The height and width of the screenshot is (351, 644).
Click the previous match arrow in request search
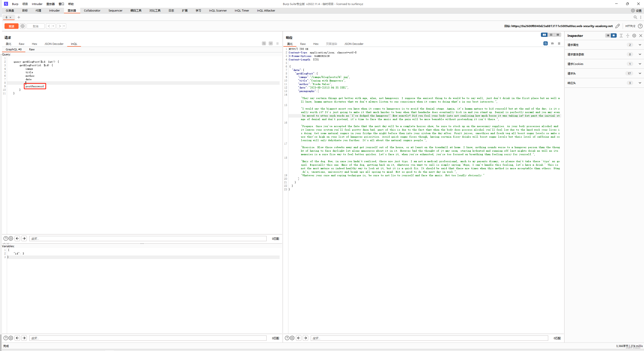[x=17, y=238]
